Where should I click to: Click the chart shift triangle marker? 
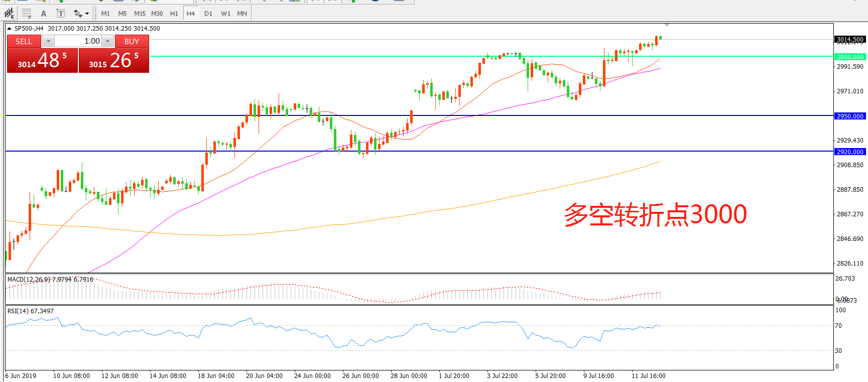tap(667, 25)
